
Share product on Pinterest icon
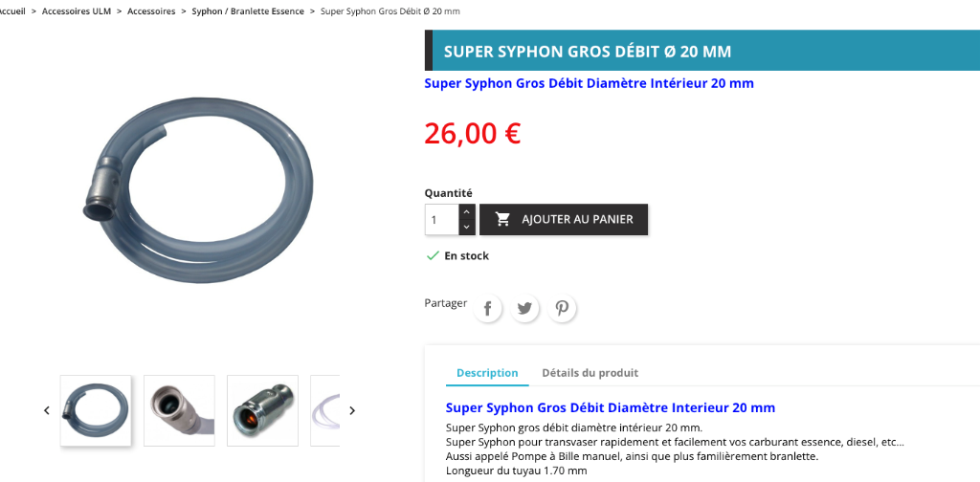point(562,309)
